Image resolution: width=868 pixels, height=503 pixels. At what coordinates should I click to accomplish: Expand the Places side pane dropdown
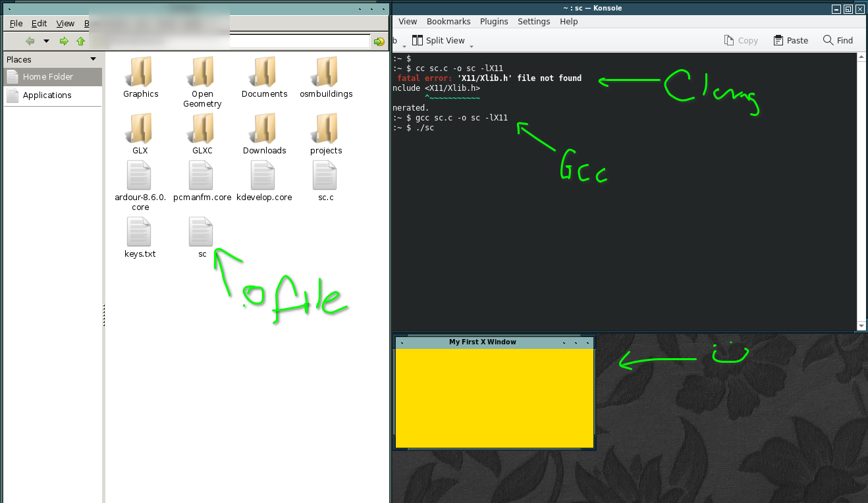[93, 59]
